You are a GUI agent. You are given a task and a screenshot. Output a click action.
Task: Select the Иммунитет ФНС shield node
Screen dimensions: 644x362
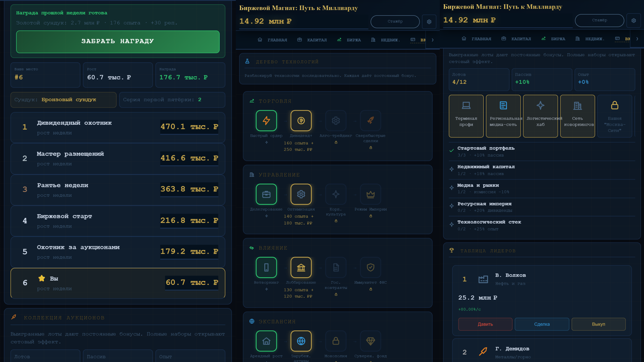click(371, 267)
